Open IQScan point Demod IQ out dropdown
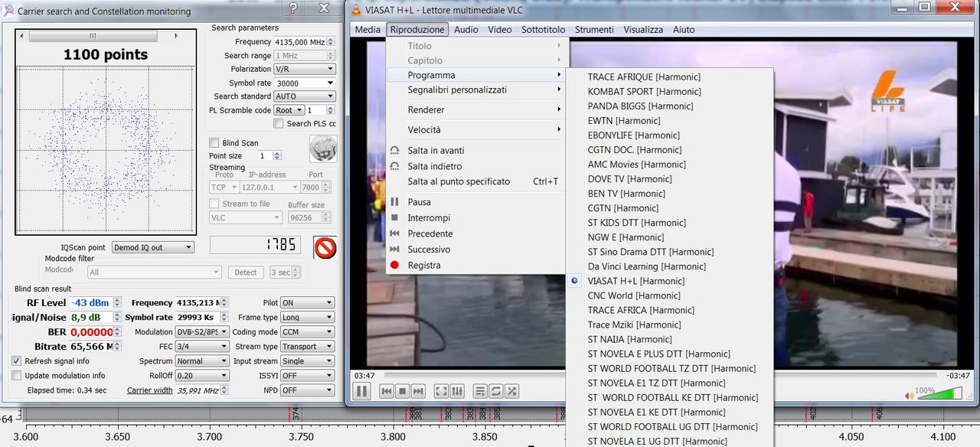Image resolution: width=980 pixels, height=447 pixels. (152, 247)
